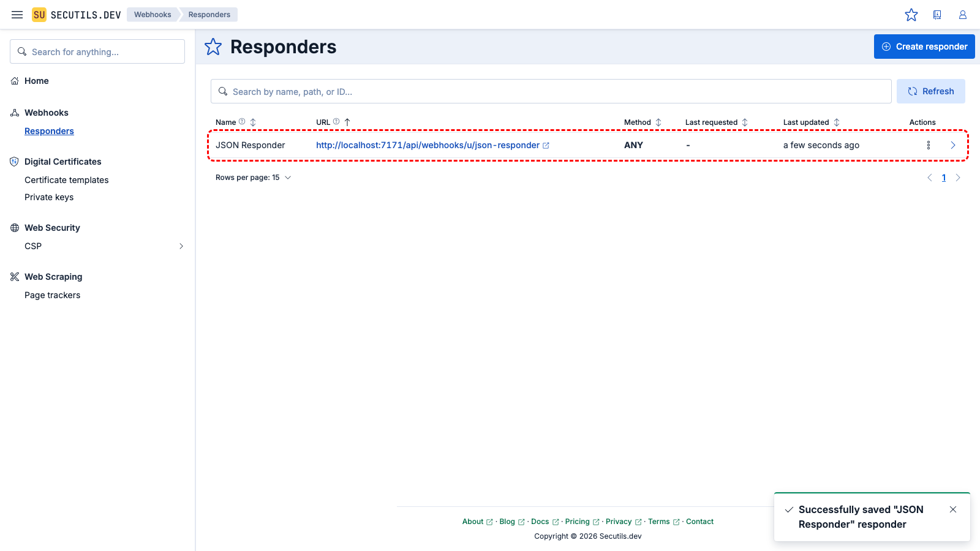Viewport: 980px width, 551px height.
Task: Open the hamburger navigation menu
Action: 17,14
